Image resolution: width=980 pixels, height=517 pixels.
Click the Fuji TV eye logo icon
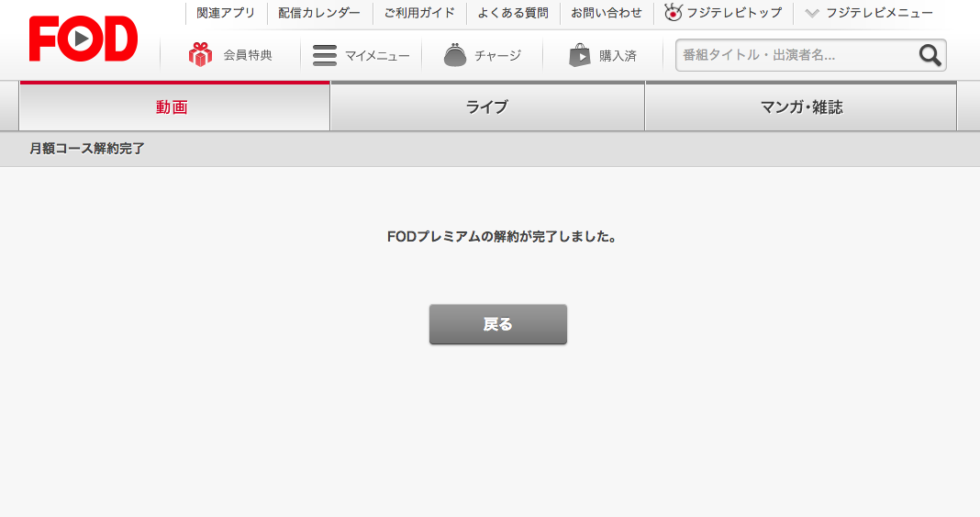point(674,12)
